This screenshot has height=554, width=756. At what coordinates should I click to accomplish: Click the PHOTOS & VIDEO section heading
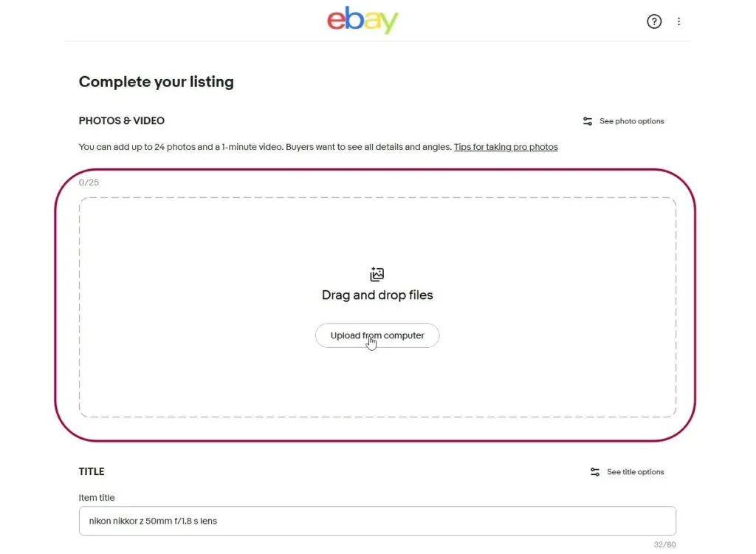coord(122,121)
